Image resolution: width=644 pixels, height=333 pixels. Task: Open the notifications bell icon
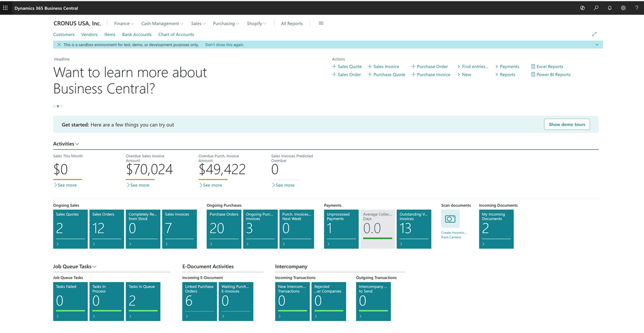[609, 8]
